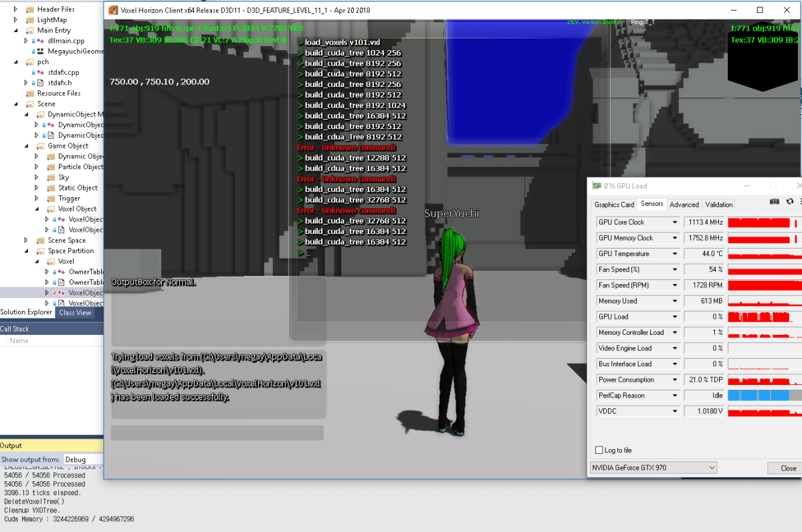Click the GPU-Z screenshot camera icon
This screenshot has height=532, width=802.
[774, 202]
